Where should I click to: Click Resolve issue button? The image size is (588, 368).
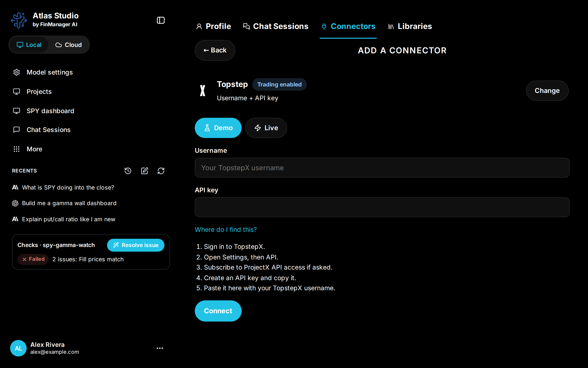pyautogui.click(x=136, y=245)
